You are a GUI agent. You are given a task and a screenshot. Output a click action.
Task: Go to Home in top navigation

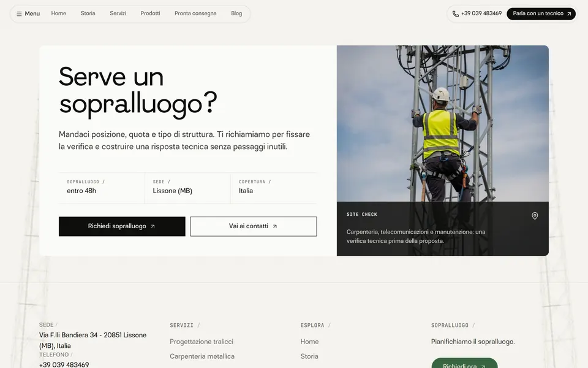pyautogui.click(x=59, y=13)
